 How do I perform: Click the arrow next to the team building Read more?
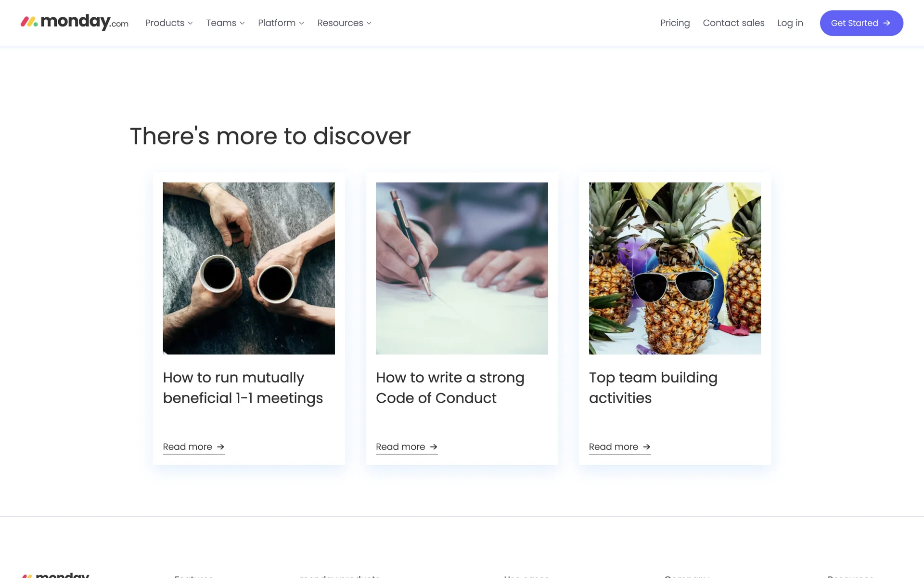pyautogui.click(x=647, y=447)
